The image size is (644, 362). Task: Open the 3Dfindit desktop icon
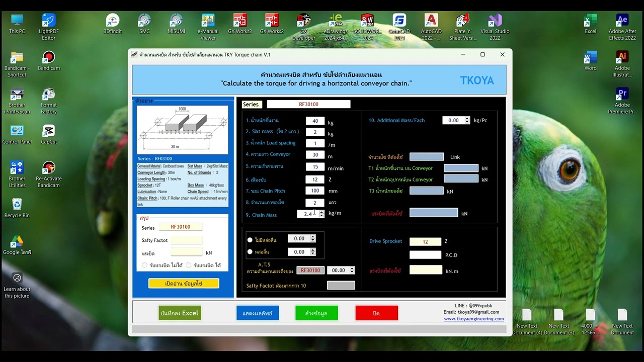click(113, 24)
